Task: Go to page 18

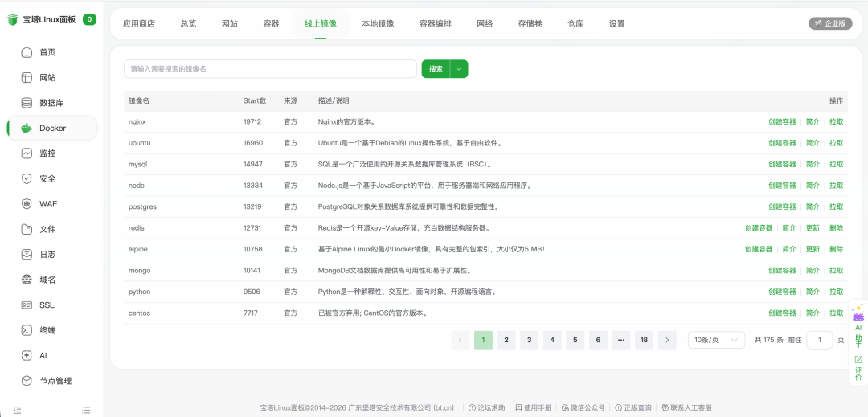Action: click(x=644, y=340)
